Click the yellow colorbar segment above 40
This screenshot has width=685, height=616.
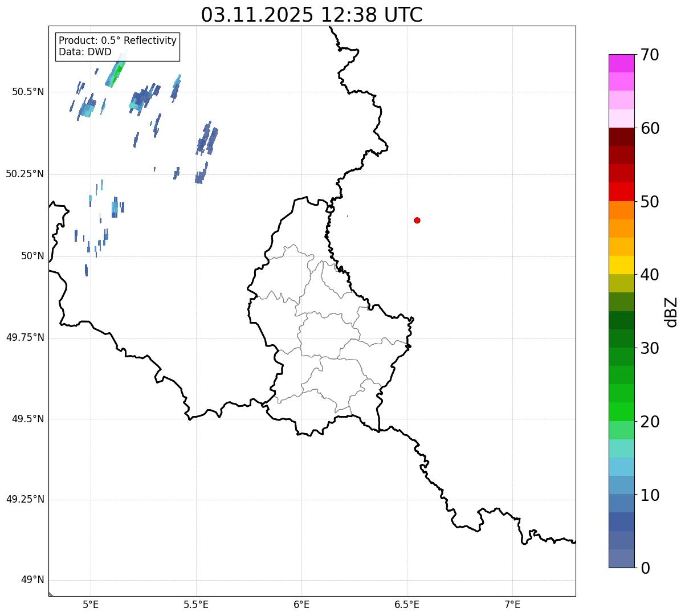[621, 265]
